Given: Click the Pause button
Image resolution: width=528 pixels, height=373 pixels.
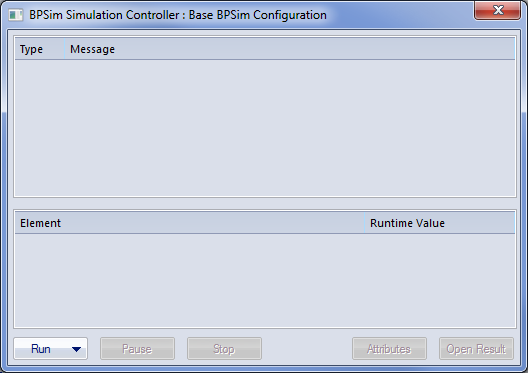Looking at the screenshot, I should point(137,349).
